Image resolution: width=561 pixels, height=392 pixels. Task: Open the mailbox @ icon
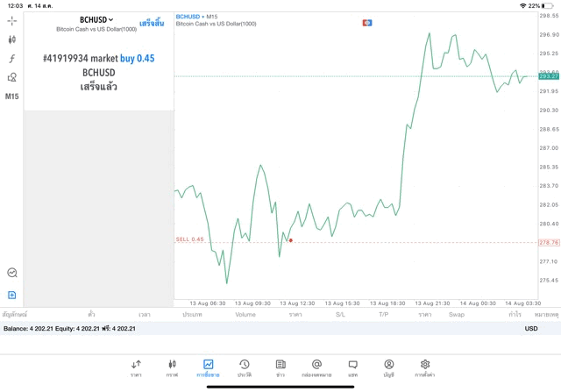[316, 367]
